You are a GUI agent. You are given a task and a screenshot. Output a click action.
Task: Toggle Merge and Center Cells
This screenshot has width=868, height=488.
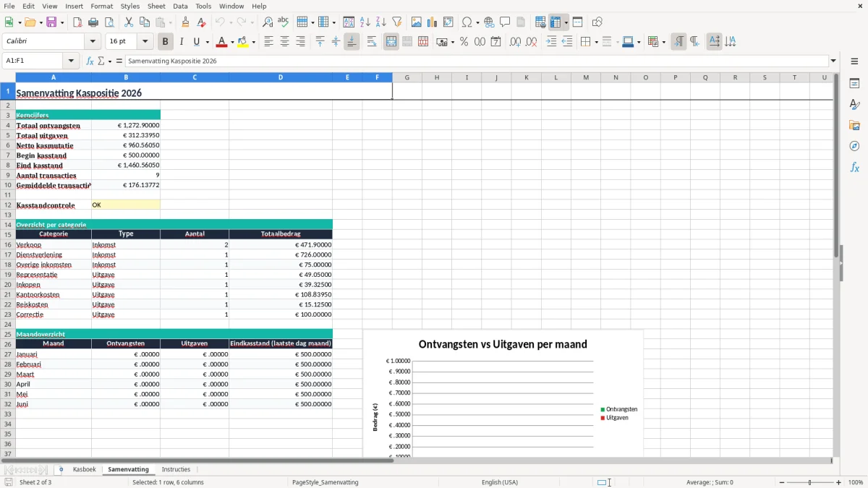click(x=391, y=42)
